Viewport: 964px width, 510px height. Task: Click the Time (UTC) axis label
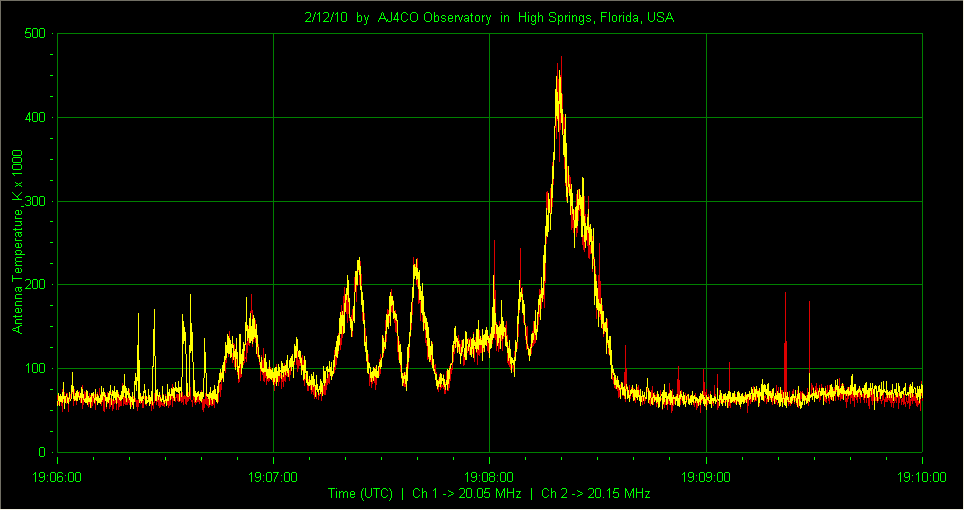click(x=360, y=493)
